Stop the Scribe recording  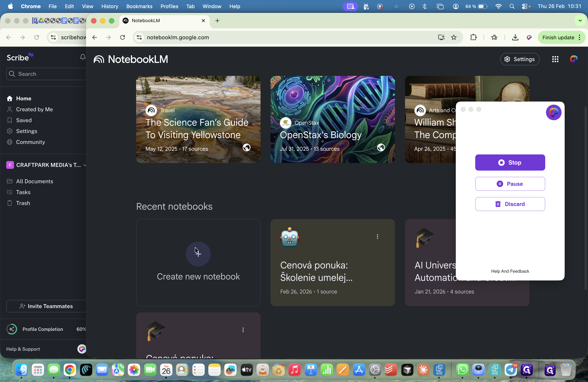pyautogui.click(x=510, y=163)
